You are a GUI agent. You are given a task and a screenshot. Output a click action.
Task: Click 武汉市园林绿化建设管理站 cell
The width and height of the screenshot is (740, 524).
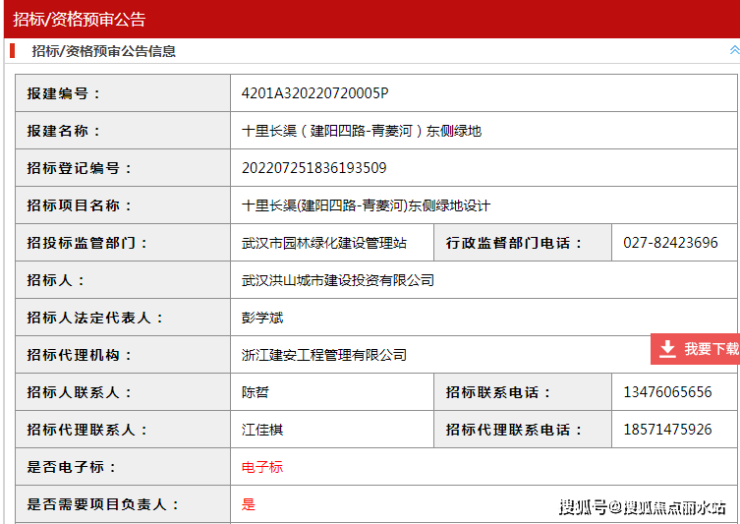(x=324, y=243)
